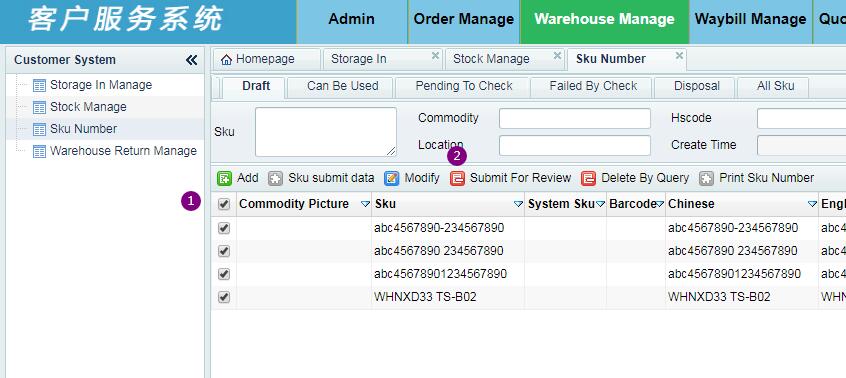
Task: Click the Sku submit data icon
Action: [x=276, y=178]
